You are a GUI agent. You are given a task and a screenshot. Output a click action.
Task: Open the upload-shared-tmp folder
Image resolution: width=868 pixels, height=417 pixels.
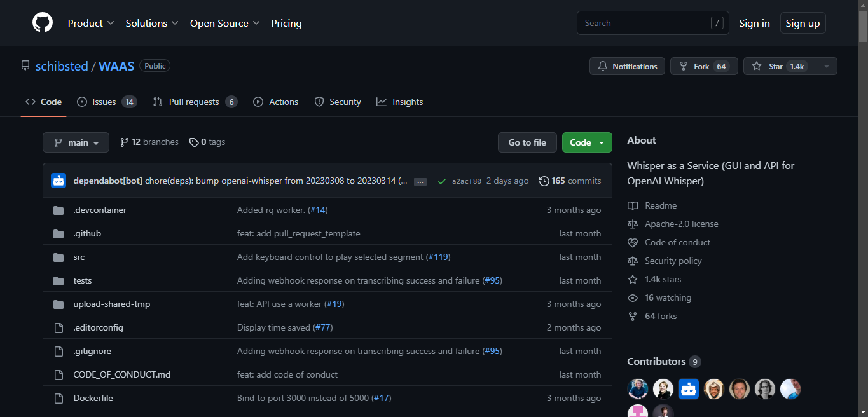click(112, 304)
